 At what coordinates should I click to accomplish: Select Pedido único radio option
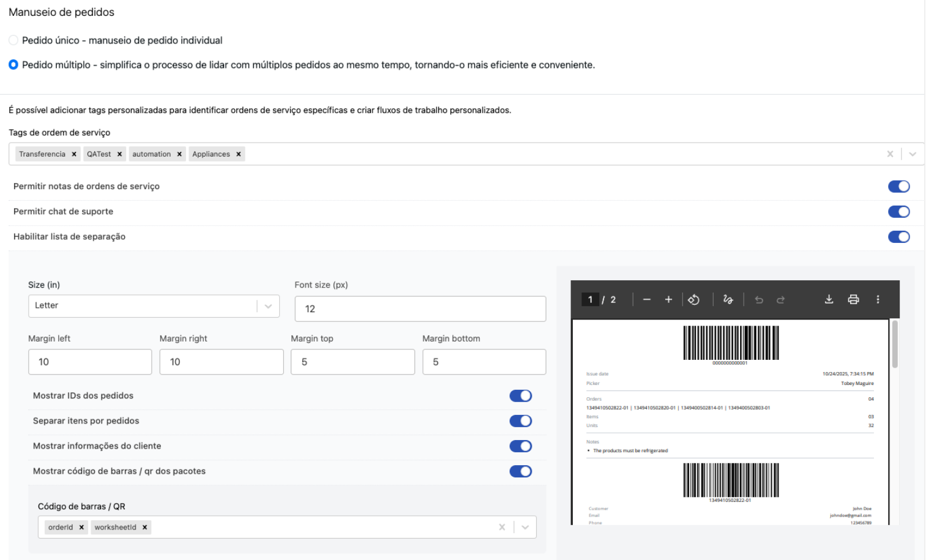click(13, 40)
